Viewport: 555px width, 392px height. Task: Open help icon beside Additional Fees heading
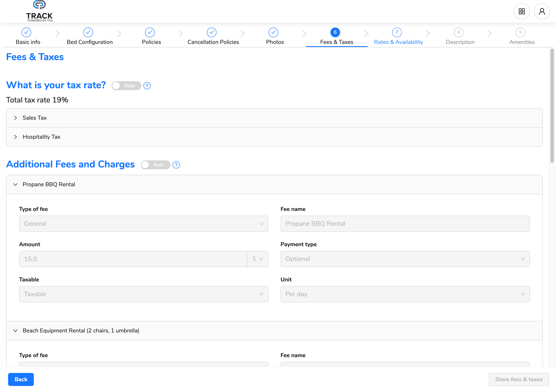[176, 165]
